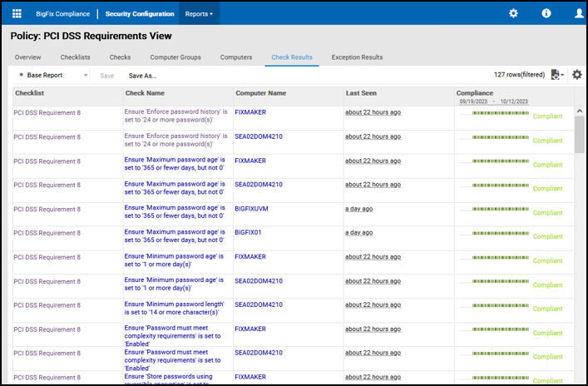Open table column settings gear
This screenshot has height=386, width=588.
[577, 75]
